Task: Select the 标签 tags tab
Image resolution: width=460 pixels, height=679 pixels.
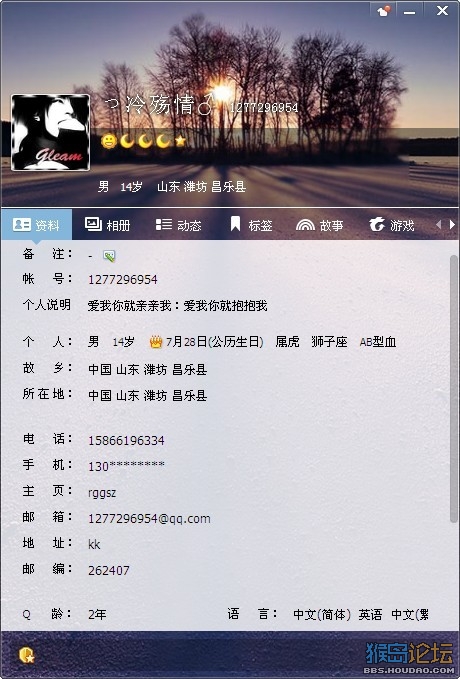Action: click(x=251, y=225)
